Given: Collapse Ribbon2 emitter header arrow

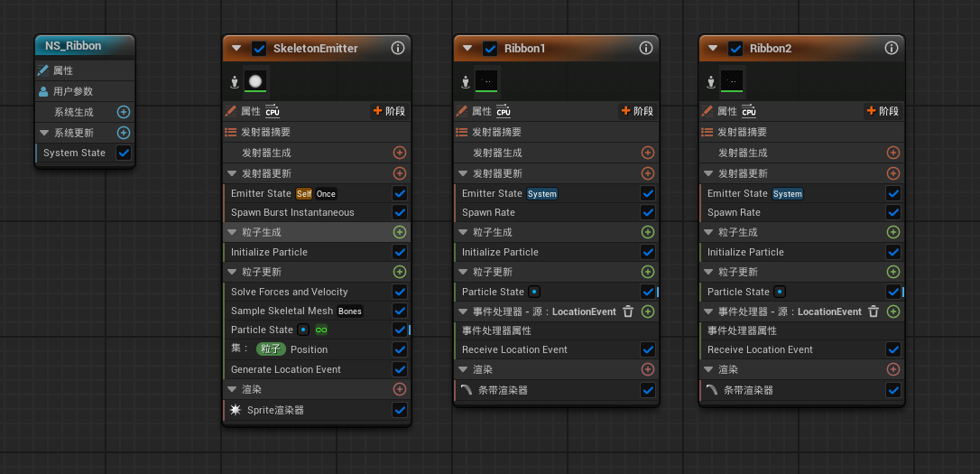Looking at the screenshot, I should [713, 48].
